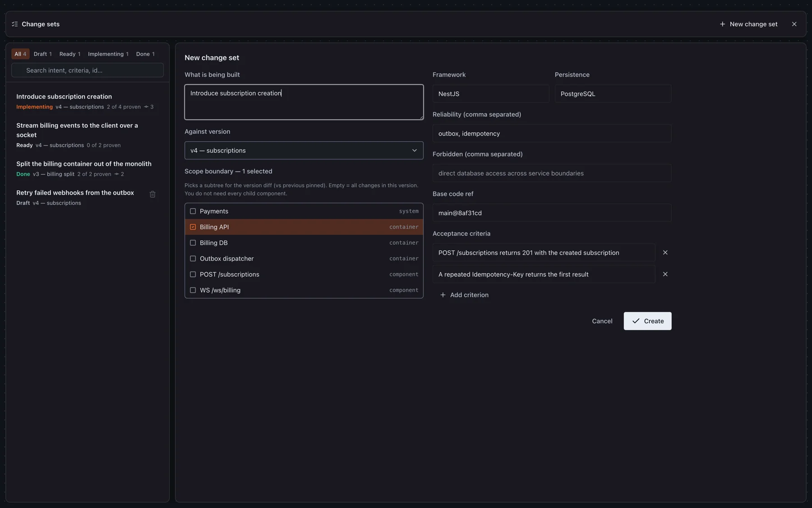Screen dimensions: 812x508
Task: Click the WS /ws/billing row label
Action: coord(220,290)
